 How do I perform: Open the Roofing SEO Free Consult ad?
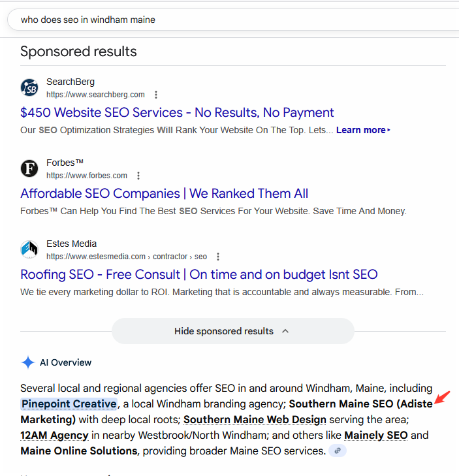click(x=198, y=274)
